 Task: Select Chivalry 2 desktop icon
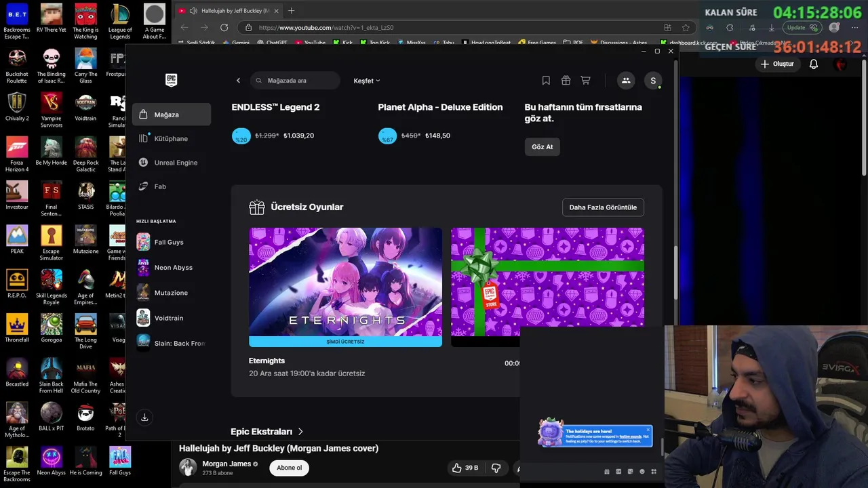tap(17, 107)
